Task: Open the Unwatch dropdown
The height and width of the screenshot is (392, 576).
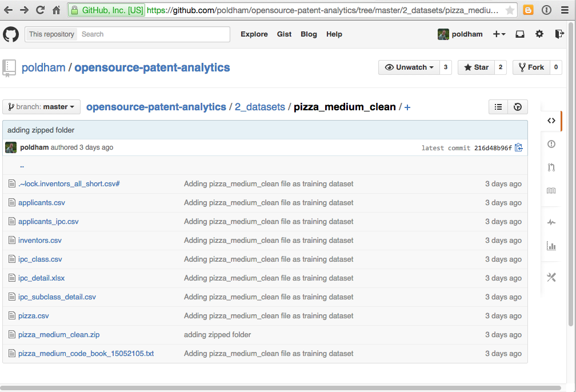Action: [x=409, y=67]
